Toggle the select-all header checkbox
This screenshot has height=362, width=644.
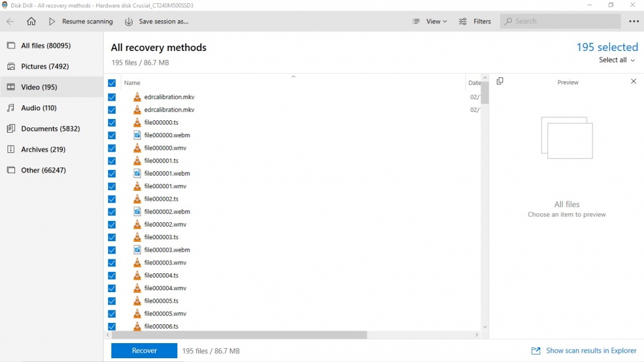112,83
